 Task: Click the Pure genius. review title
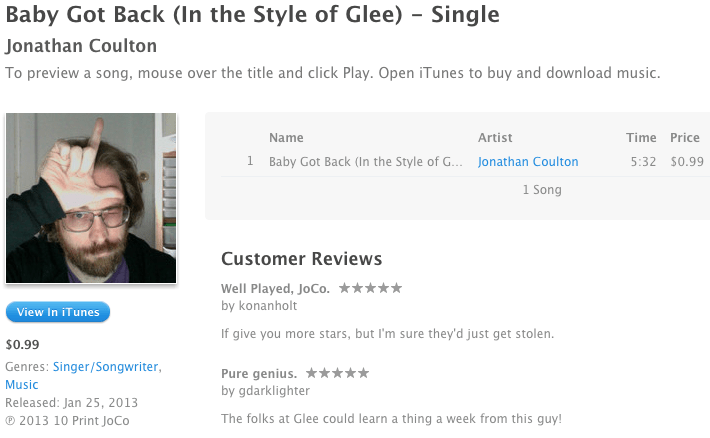[x=259, y=374]
